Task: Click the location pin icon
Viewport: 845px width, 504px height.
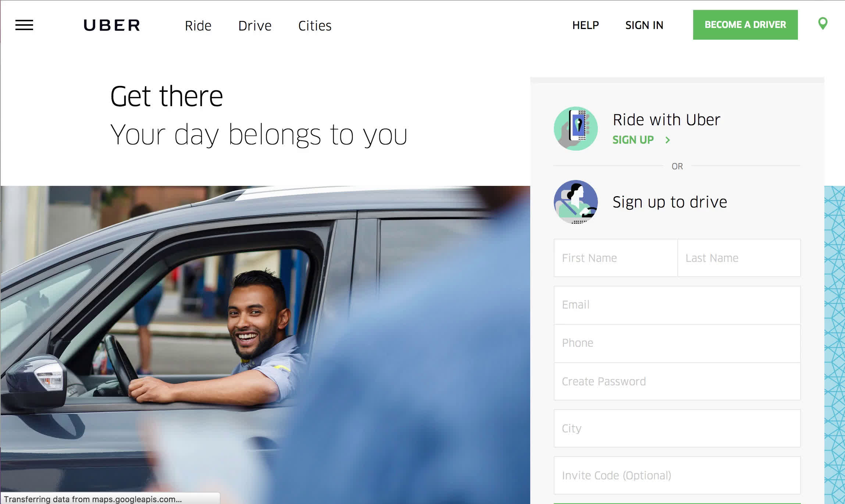Action: [823, 24]
